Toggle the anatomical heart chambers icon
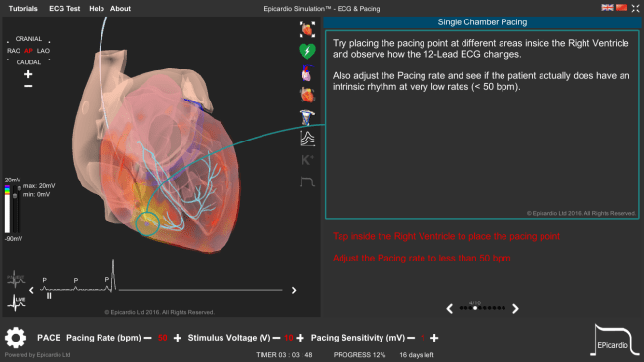Image resolution: width=644 pixels, height=362 pixels. [x=306, y=73]
